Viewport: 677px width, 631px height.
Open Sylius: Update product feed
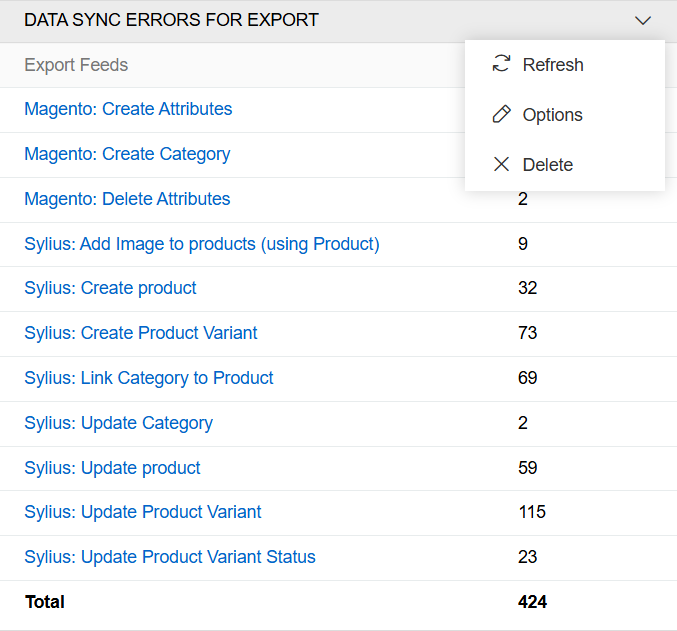click(112, 468)
